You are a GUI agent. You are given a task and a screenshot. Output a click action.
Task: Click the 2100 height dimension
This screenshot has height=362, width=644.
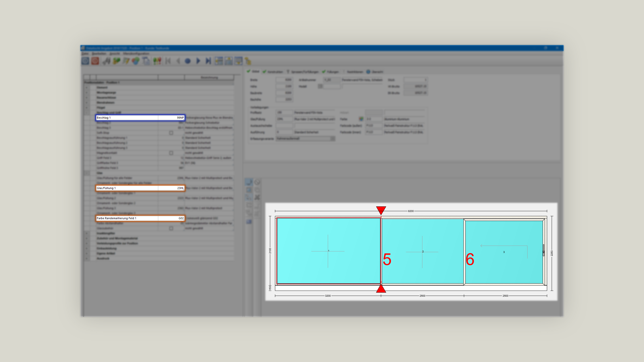coord(270,251)
